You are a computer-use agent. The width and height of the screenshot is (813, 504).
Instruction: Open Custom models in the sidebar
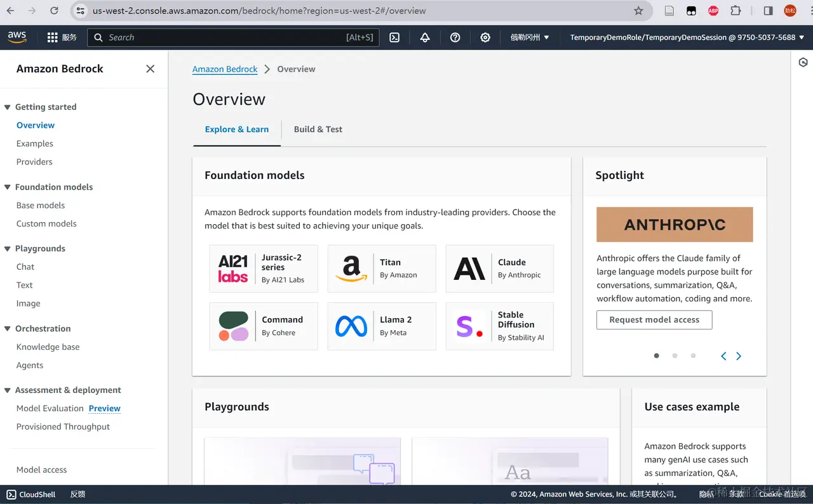click(46, 223)
